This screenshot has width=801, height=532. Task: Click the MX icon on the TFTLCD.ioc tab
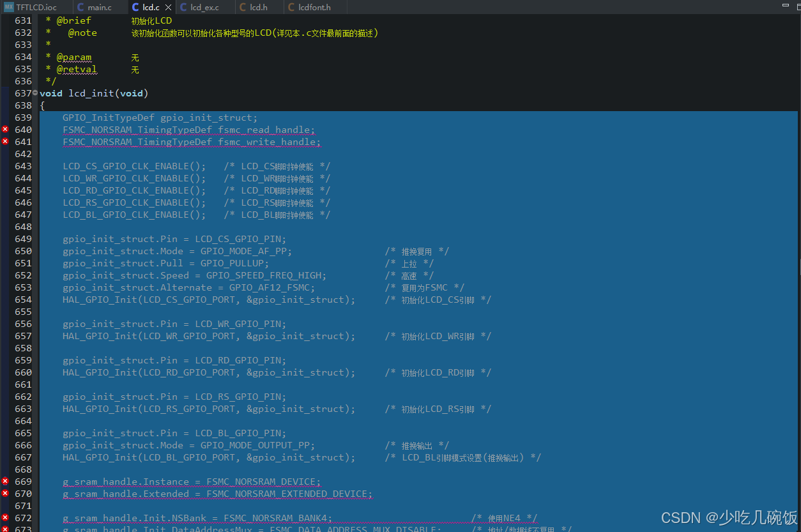[10, 7]
